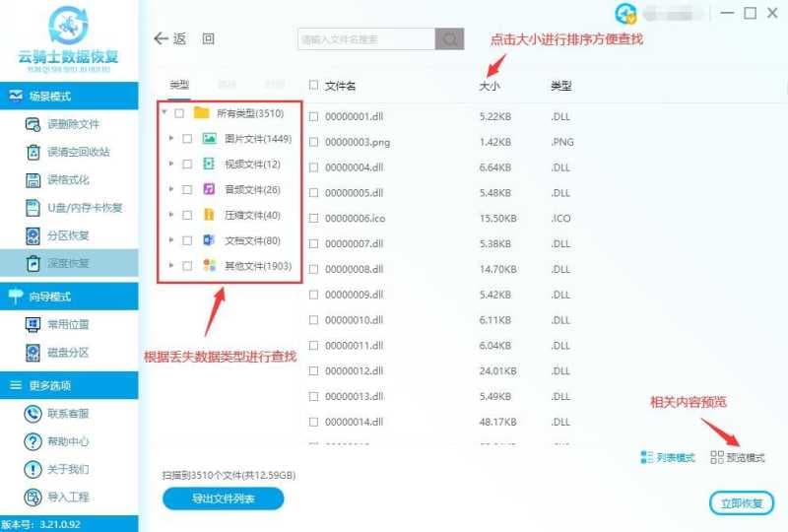Screen dimensions: 788x532
Task: Click the document icon of 文档文件
Action: pos(209,240)
